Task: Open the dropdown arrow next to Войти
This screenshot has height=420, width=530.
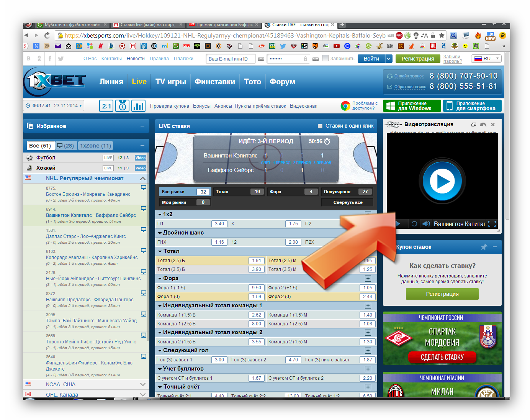Action: pos(389,59)
